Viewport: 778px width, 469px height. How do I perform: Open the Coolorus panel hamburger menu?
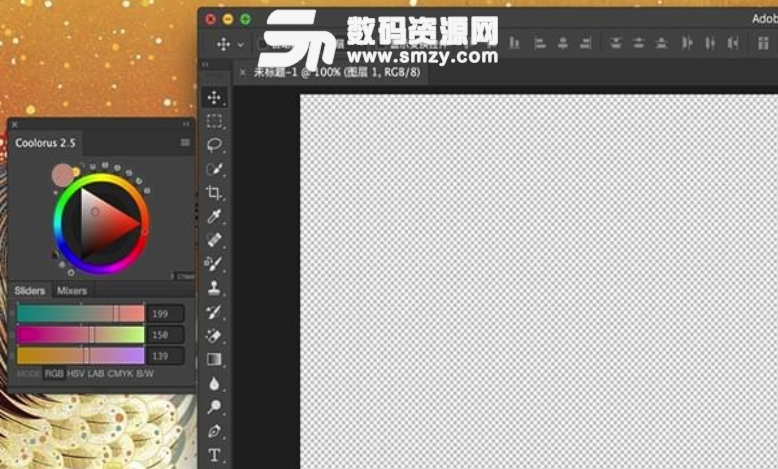(x=185, y=142)
